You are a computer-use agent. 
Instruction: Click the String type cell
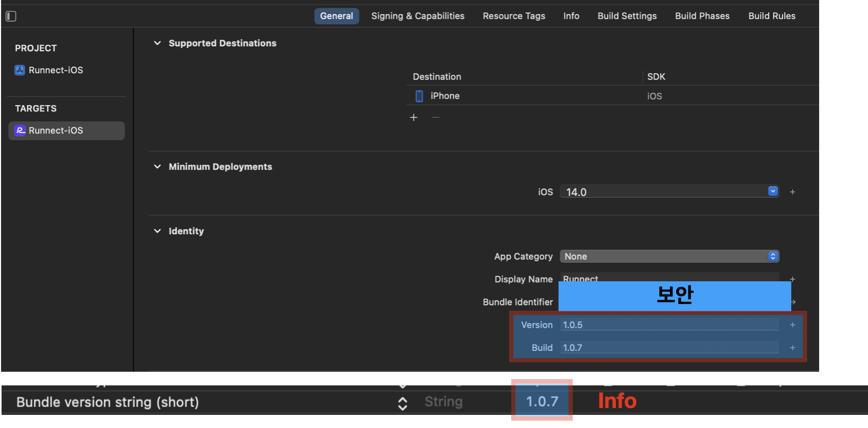click(443, 402)
